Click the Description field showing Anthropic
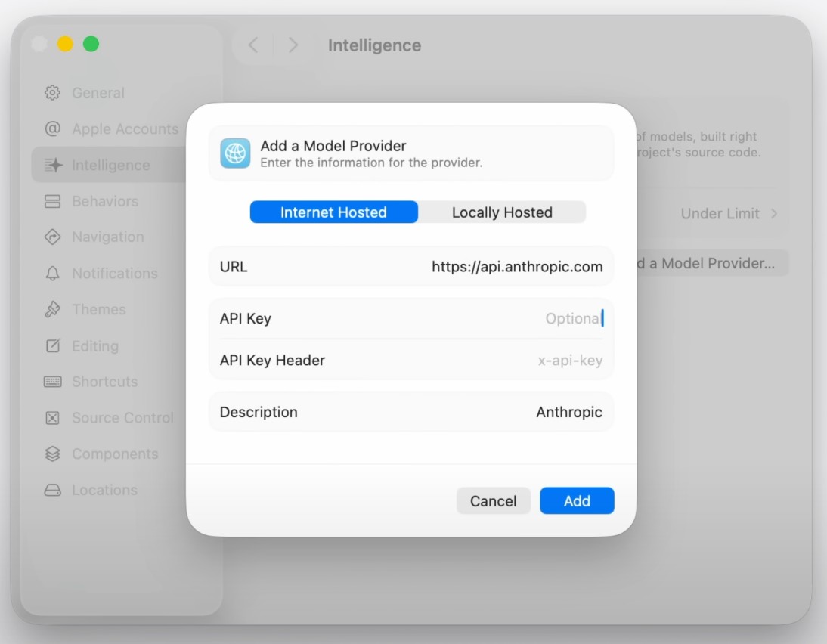This screenshot has width=827, height=644. tap(411, 411)
